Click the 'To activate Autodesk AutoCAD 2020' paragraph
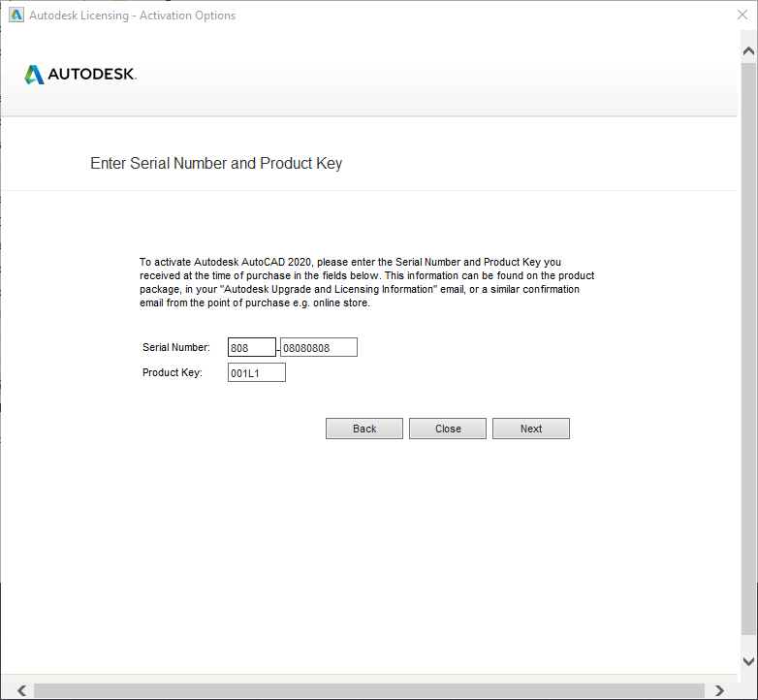Screen dimensions: 758x700 click(x=367, y=282)
